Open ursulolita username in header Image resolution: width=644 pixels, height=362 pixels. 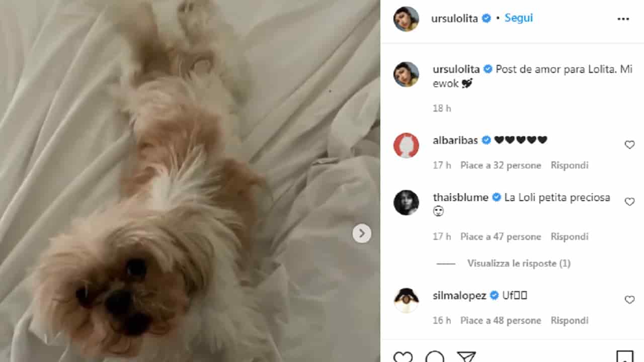[454, 19]
